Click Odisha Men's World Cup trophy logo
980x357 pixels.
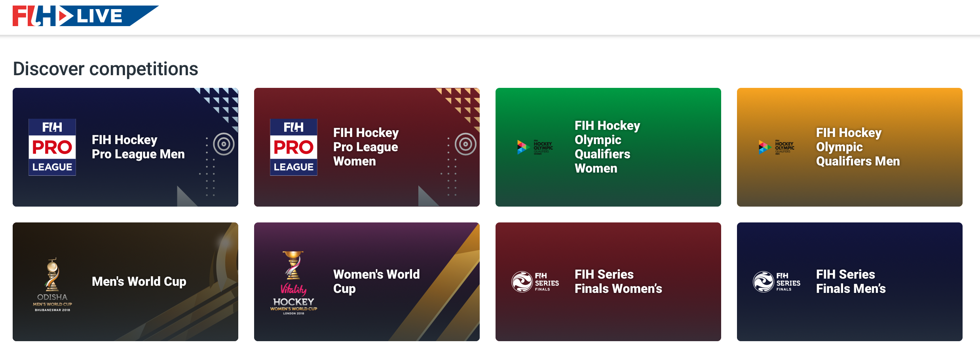pyautogui.click(x=52, y=285)
